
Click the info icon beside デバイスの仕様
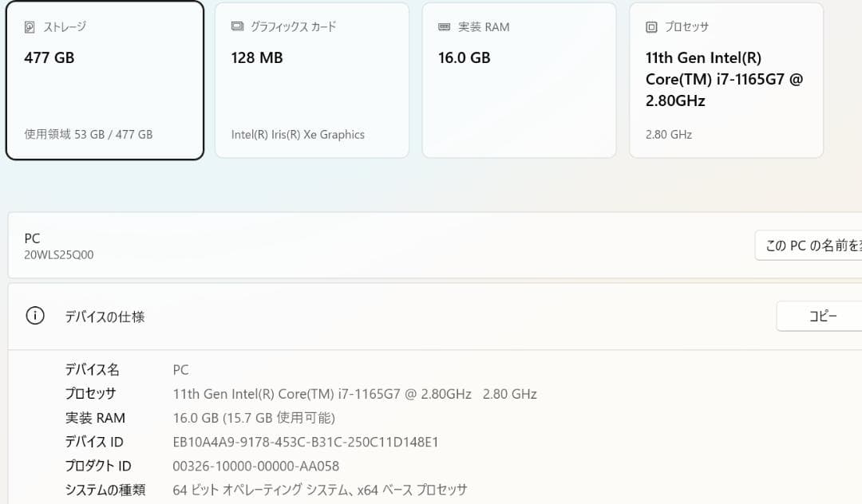point(34,316)
